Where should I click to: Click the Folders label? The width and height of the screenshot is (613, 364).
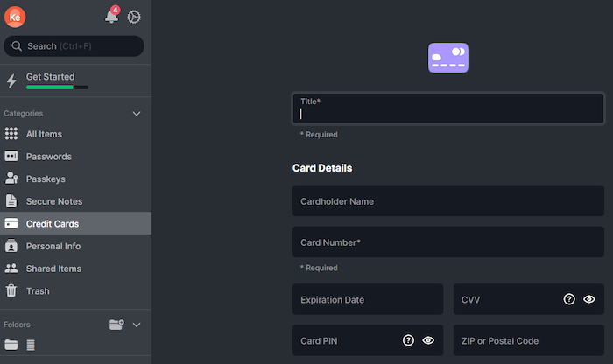[17, 325]
